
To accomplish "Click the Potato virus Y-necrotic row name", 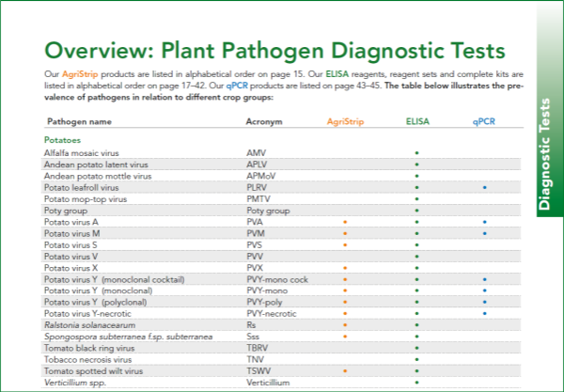I will 87,314.
